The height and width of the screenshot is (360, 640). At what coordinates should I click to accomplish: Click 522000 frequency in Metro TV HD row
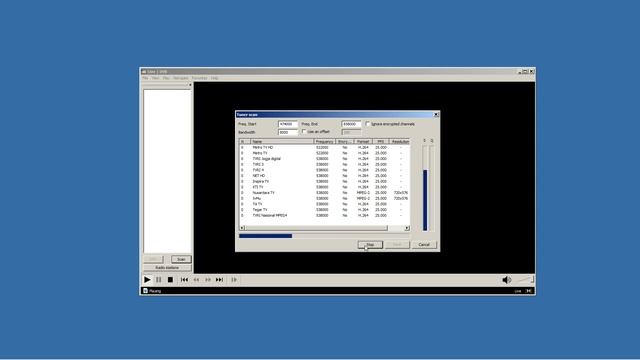pos(322,147)
